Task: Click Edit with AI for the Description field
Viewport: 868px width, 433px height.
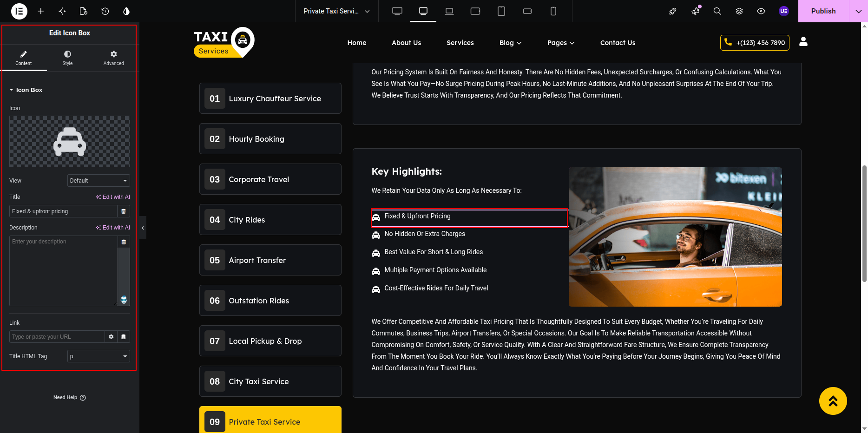Action: [x=113, y=228]
